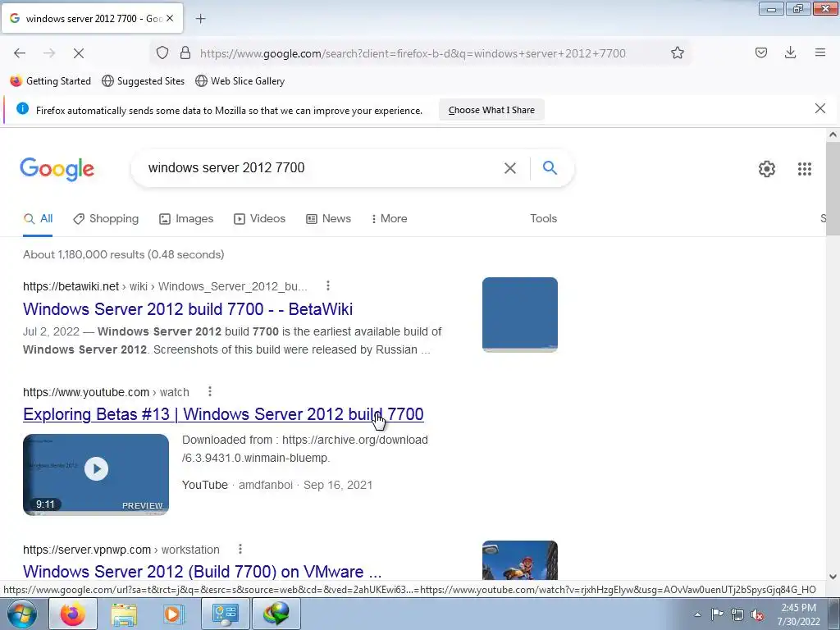Open Internet Download Manager taskbar icon
The width and height of the screenshot is (840, 630).
276,614
